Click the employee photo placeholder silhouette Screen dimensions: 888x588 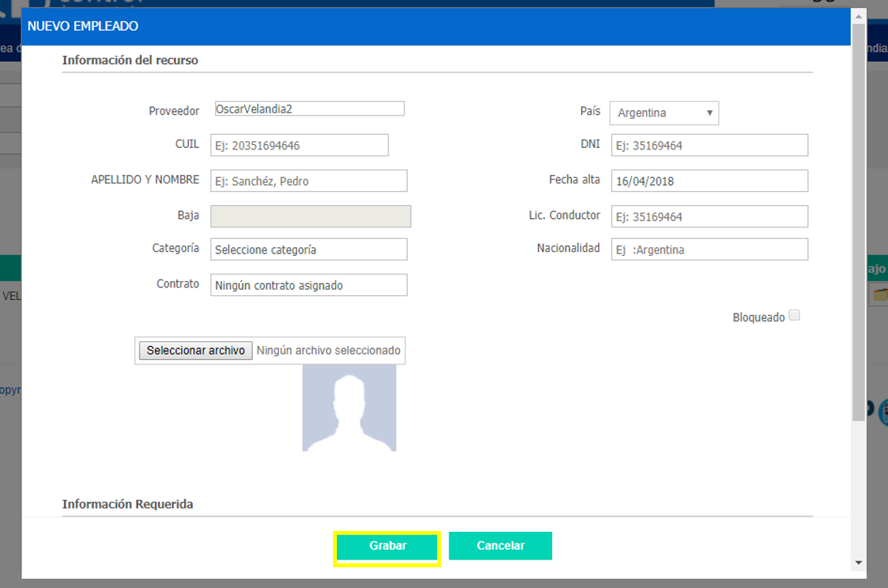point(348,408)
